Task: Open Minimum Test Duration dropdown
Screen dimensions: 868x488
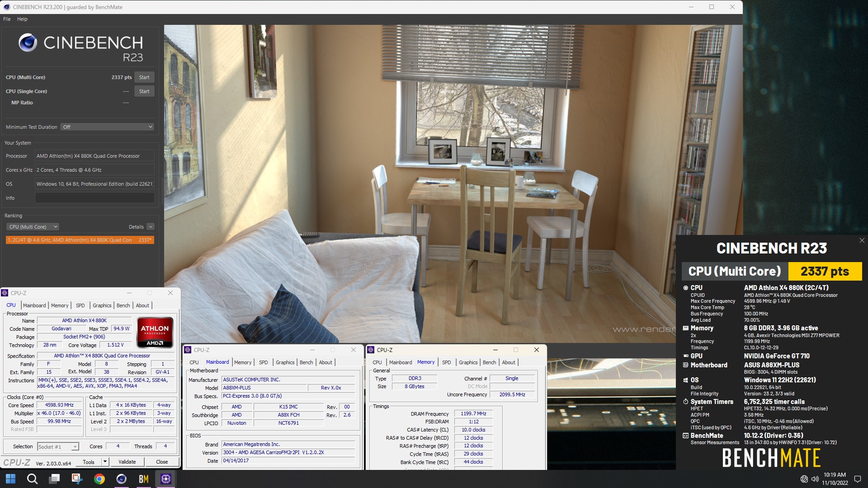Action: [x=108, y=127]
